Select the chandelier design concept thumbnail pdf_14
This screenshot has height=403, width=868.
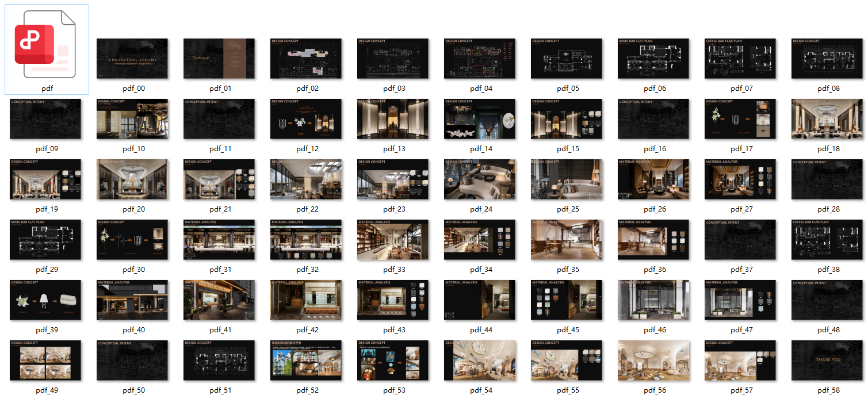[480, 118]
